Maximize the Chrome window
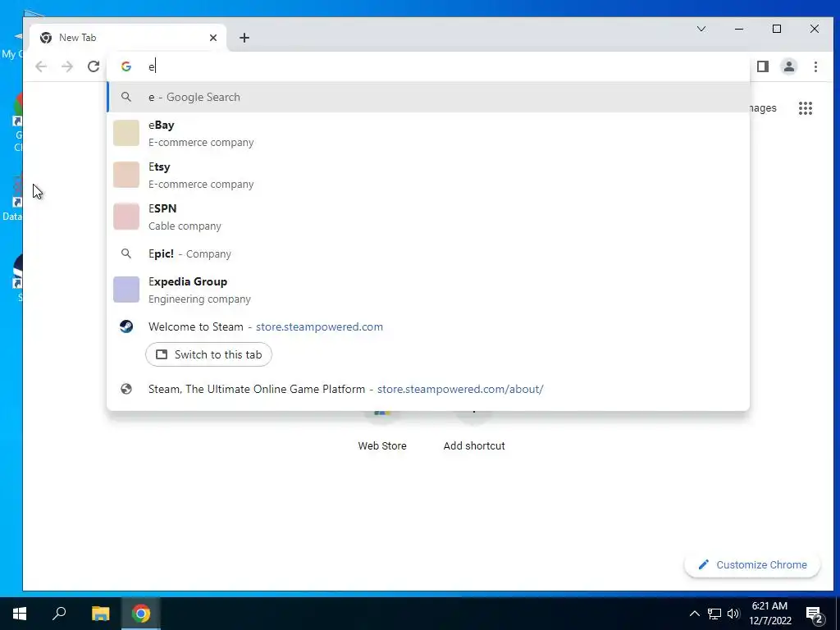The image size is (840, 630). (777, 29)
